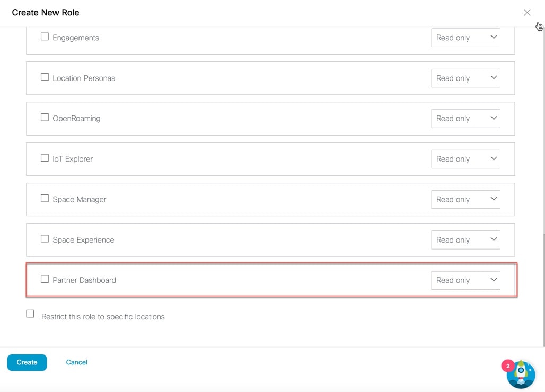Click the OpenRoaming label
Viewport: 545px width, 392px height.
click(x=76, y=119)
